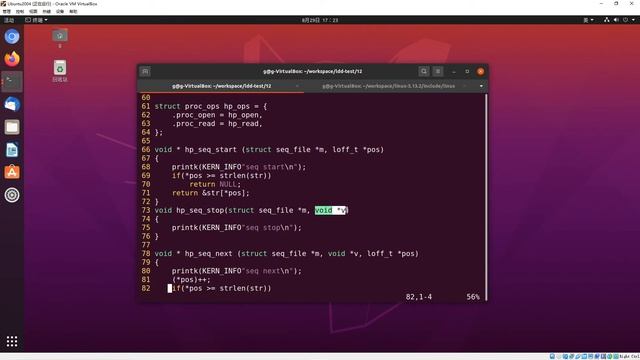
Task: Launch LibreOffice Writer from the dock
Action: click(12, 150)
